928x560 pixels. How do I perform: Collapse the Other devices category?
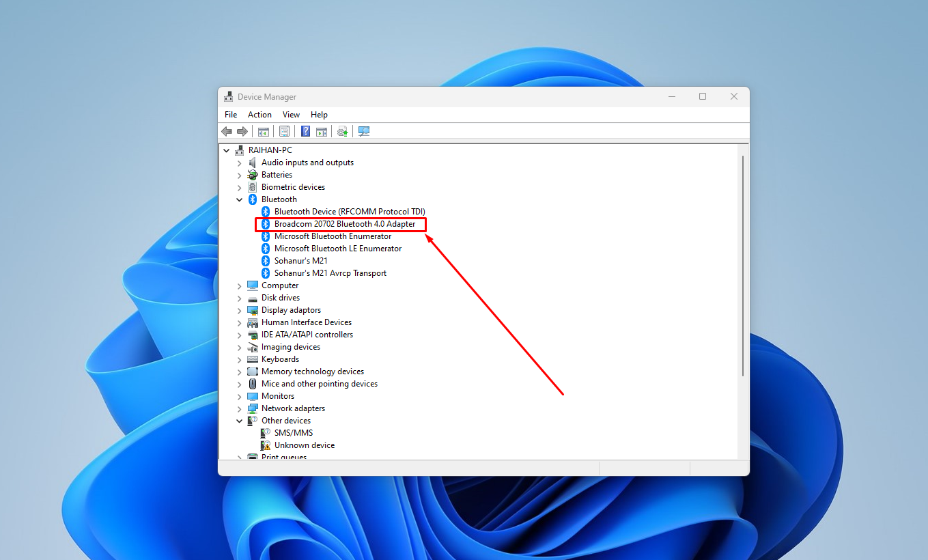[x=239, y=421]
